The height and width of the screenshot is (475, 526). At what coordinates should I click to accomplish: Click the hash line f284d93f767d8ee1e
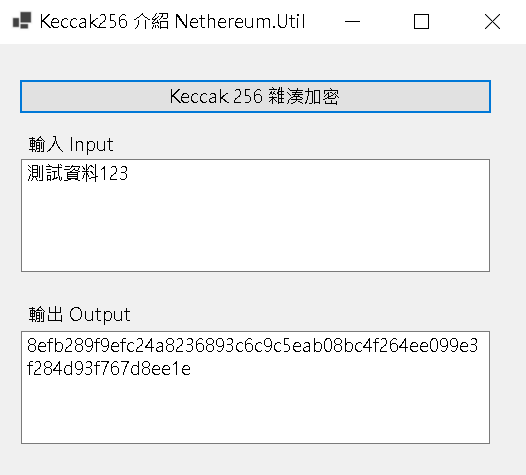point(109,369)
